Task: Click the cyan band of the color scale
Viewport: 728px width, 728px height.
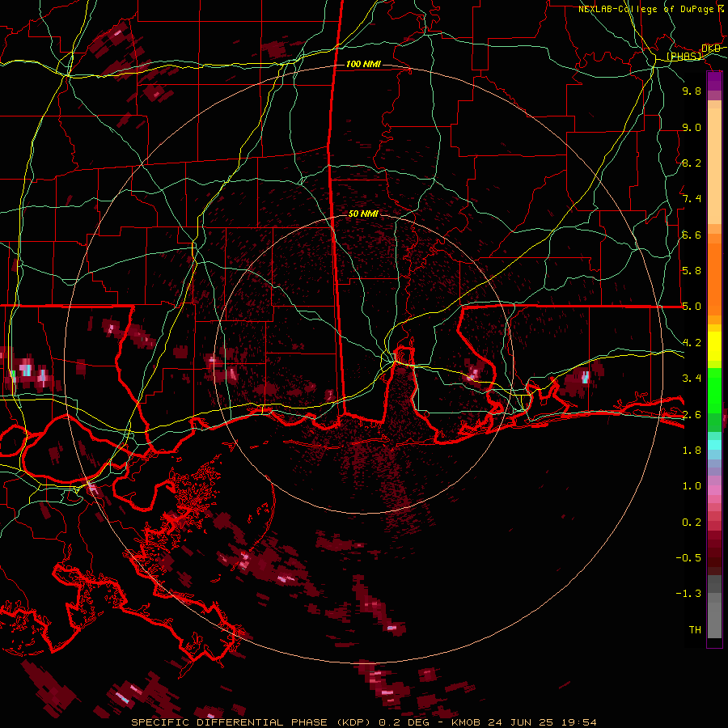Action: (714, 445)
